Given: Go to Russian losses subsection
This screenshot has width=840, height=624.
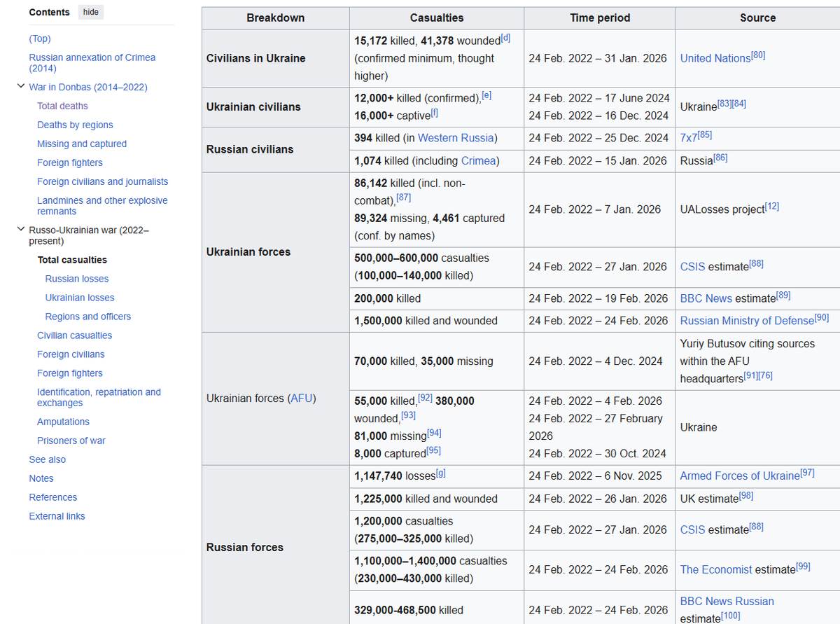Looking at the screenshot, I should click(77, 279).
